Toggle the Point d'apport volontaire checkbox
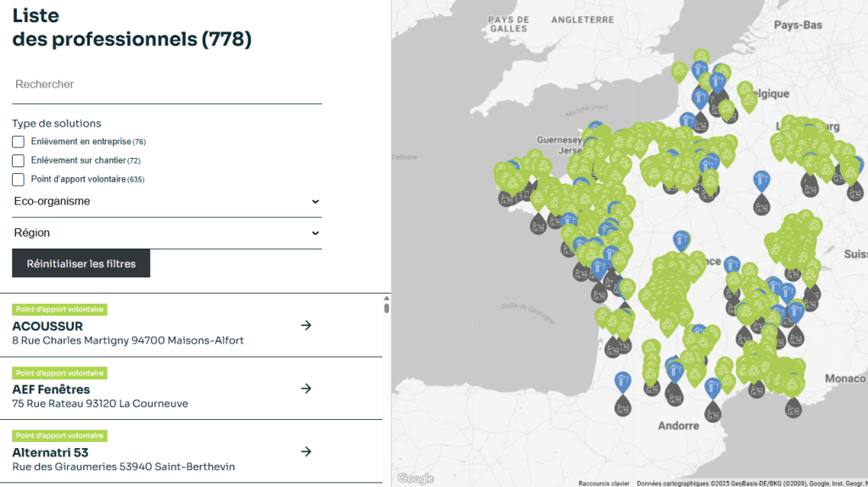This screenshot has height=487, width=868. 18,179
